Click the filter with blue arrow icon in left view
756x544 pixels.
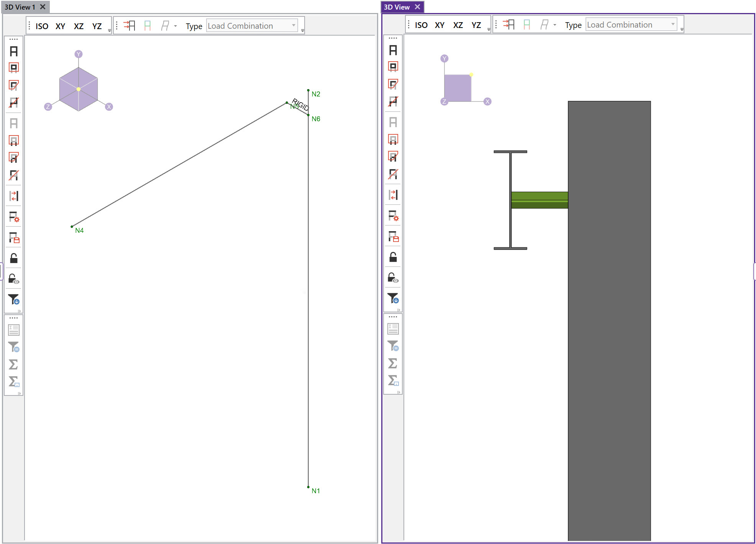point(13,299)
